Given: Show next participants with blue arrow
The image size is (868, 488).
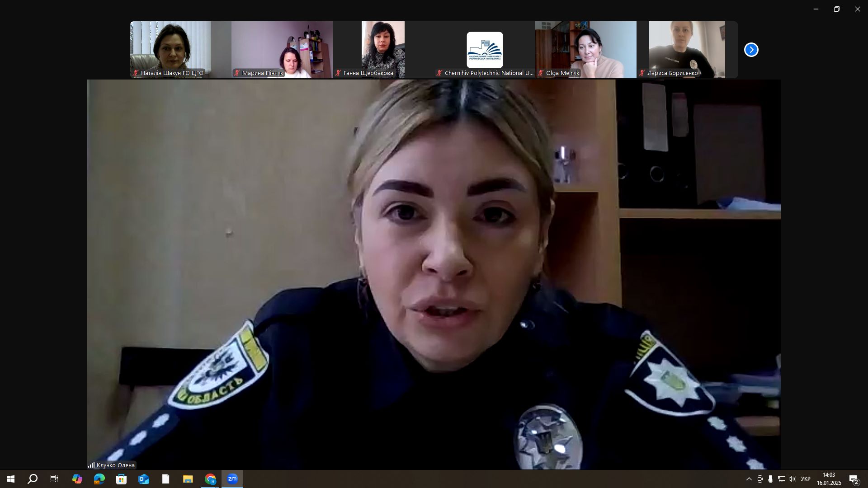Looking at the screenshot, I should (x=751, y=50).
